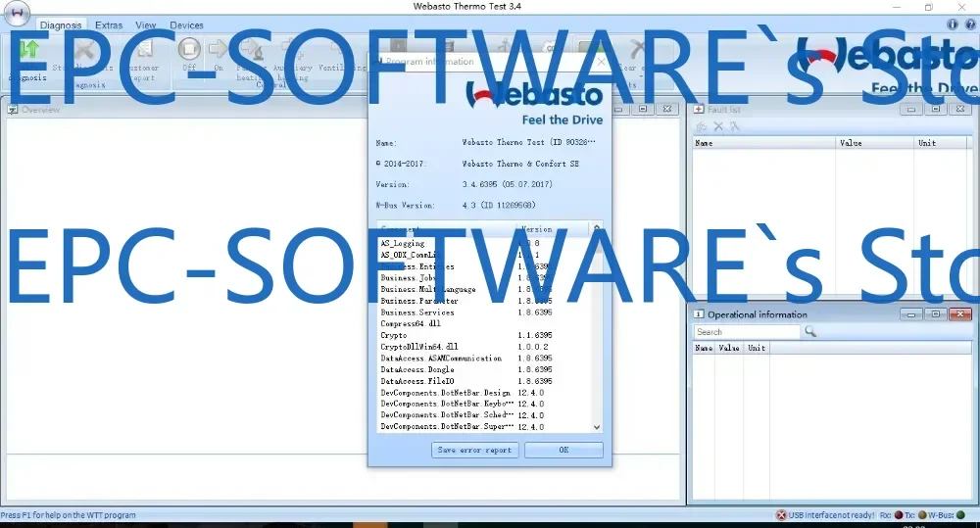
Task: Open program info icon at top right
Action: [x=952, y=24]
